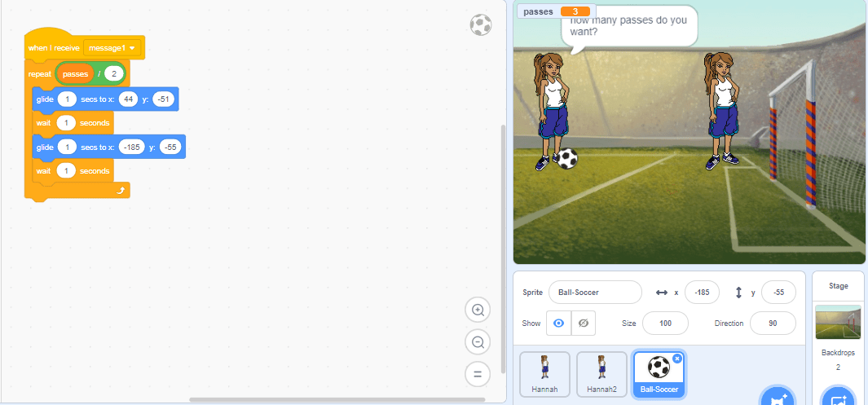Edit x value -185 in second glide block
Screen dimensions: 868x405
pyautogui.click(x=132, y=147)
